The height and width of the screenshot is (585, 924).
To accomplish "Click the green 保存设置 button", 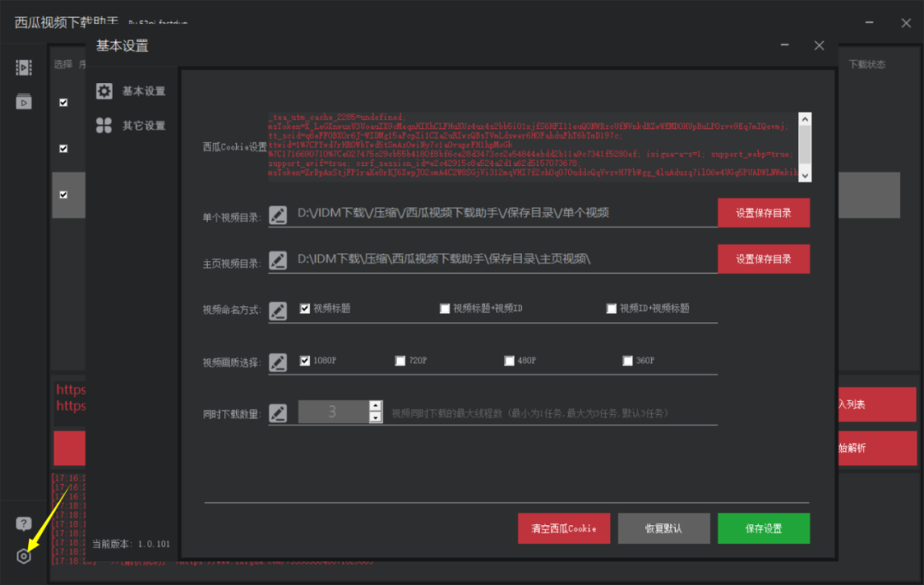I will click(x=763, y=529).
